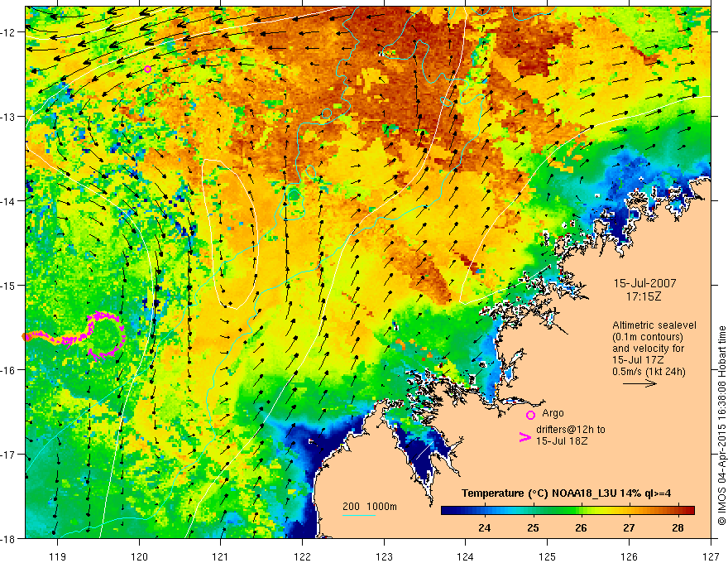Screen dimensions: 728x563
Task: Click the '(0.1m contours)' text
Action: coord(648,337)
